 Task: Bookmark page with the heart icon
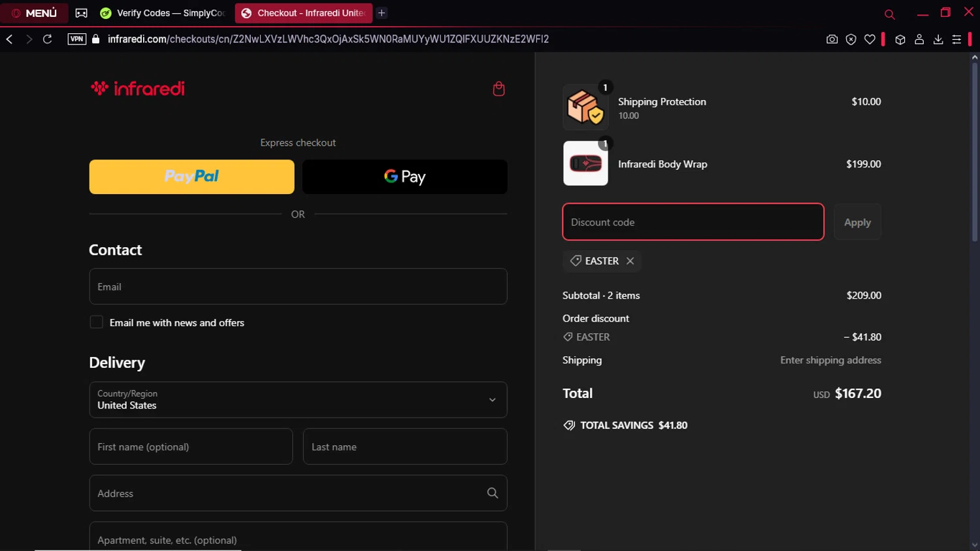(x=870, y=39)
